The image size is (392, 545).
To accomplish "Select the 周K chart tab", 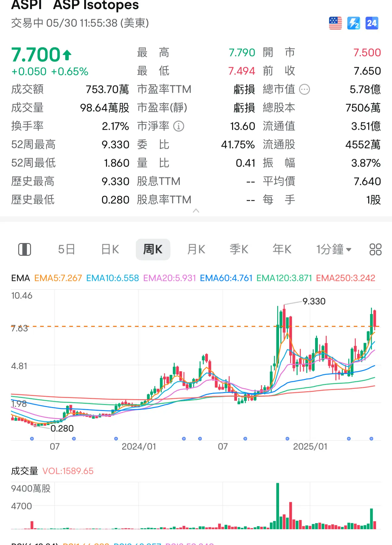I will (x=153, y=249).
